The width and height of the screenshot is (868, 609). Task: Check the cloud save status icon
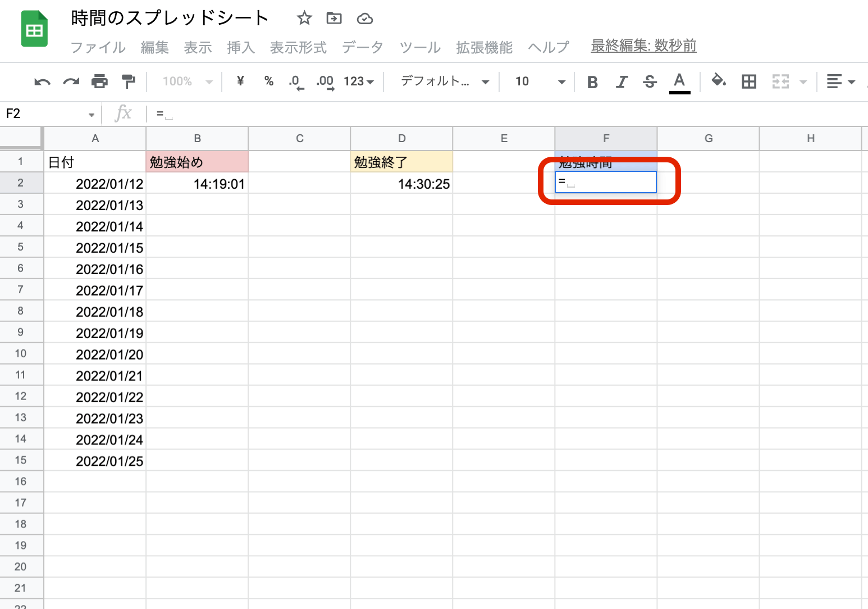(365, 19)
